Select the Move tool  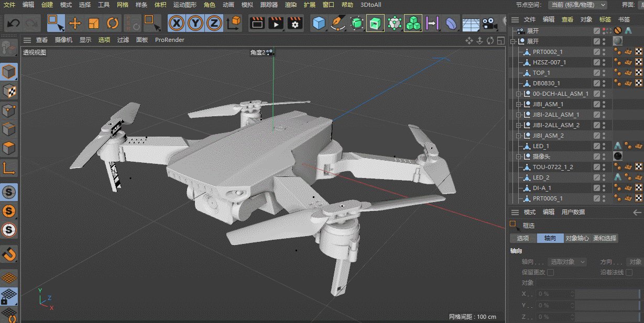(x=75, y=23)
